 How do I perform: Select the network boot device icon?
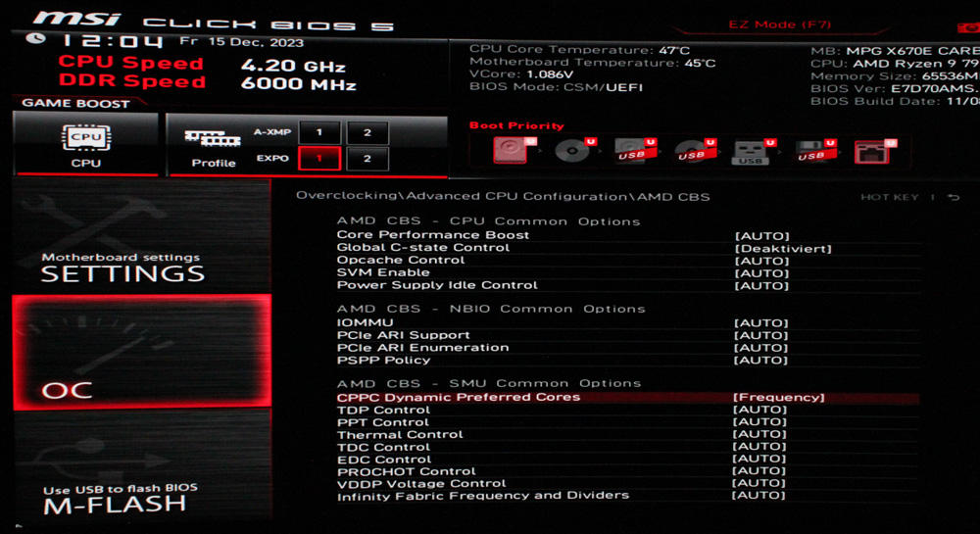click(x=870, y=151)
